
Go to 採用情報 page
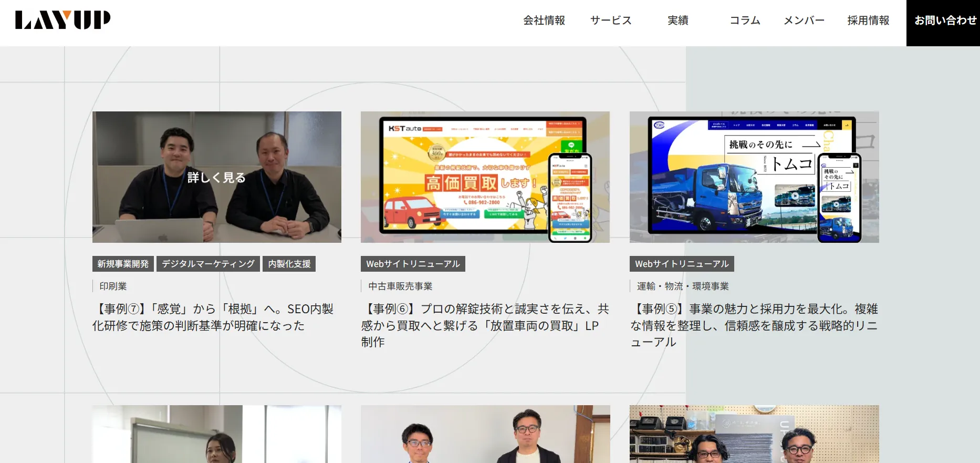tap(868, 20)
